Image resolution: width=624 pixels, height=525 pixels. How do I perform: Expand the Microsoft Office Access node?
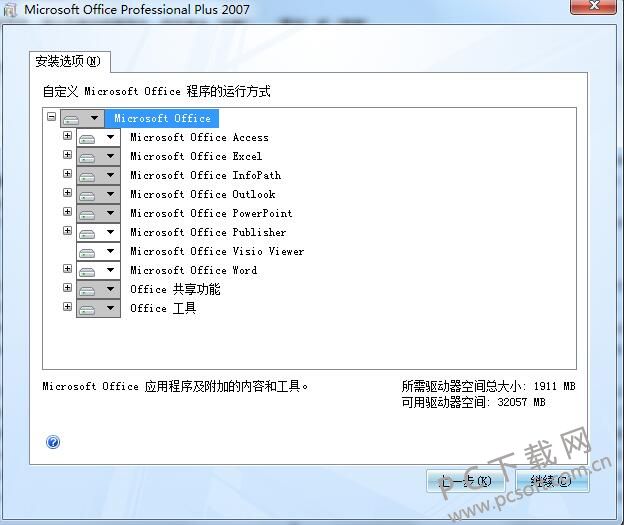point(67,136)
